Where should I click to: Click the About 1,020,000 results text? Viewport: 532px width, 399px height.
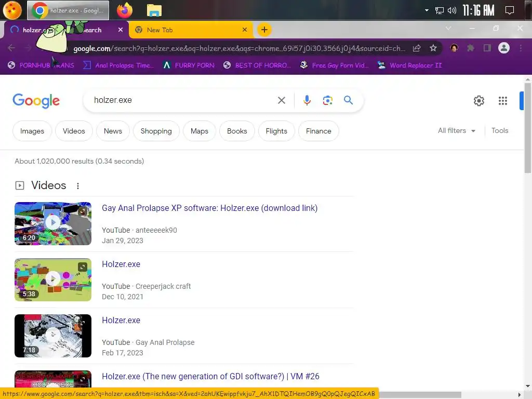click(x=79, y=161)
